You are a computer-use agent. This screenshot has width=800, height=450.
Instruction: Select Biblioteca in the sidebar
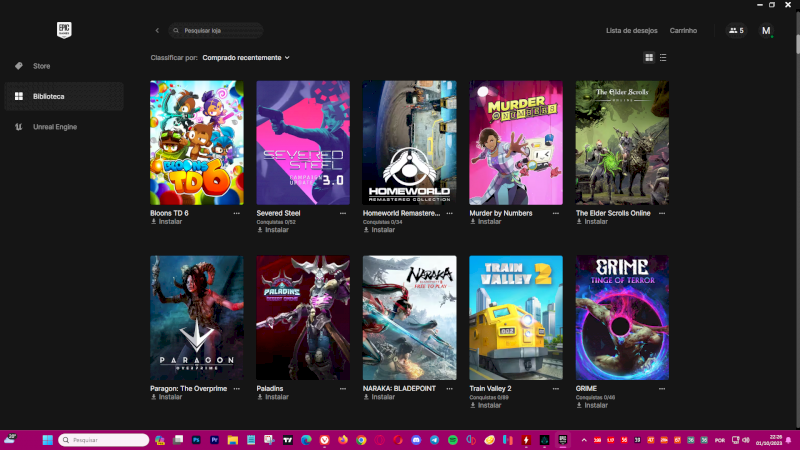click(x=48, y=96)
